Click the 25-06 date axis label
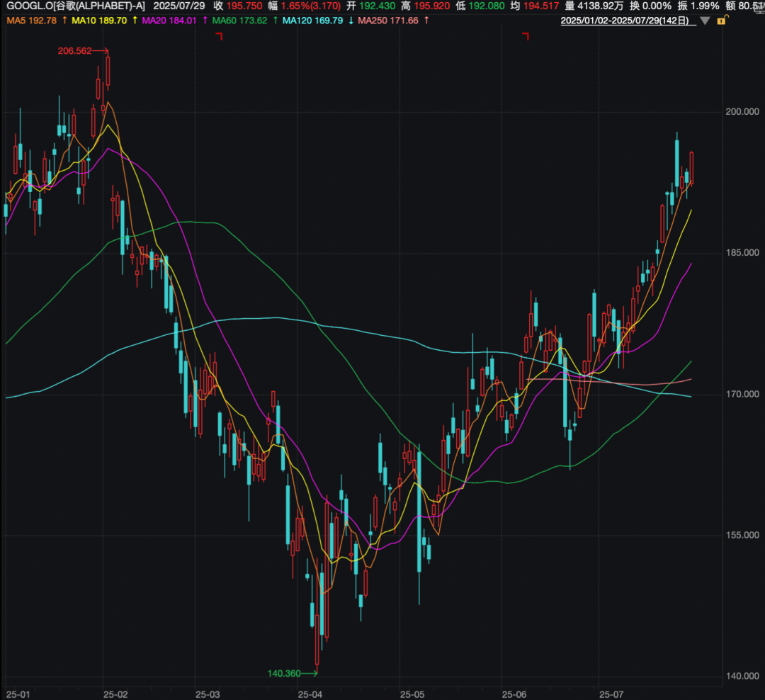 514,694
